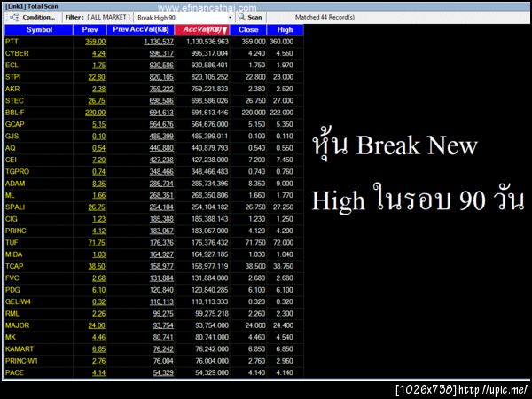
Task: Select the CYBER symbol row
Action: click(x=154, y=53)
